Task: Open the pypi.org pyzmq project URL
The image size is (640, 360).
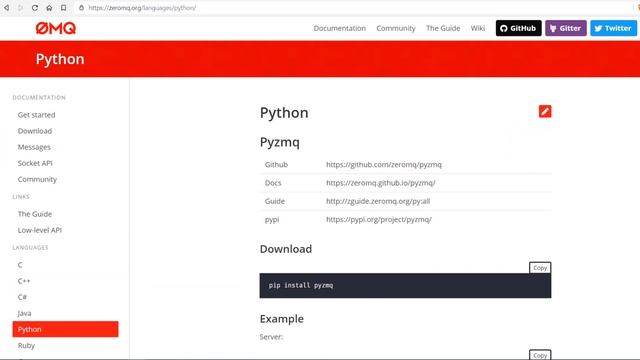Action: click(x=379, y=220)
